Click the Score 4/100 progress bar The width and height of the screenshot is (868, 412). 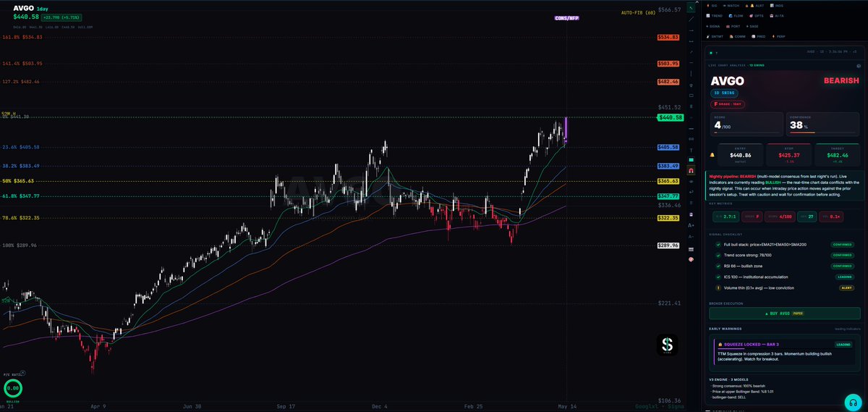[x=746, y=133]
